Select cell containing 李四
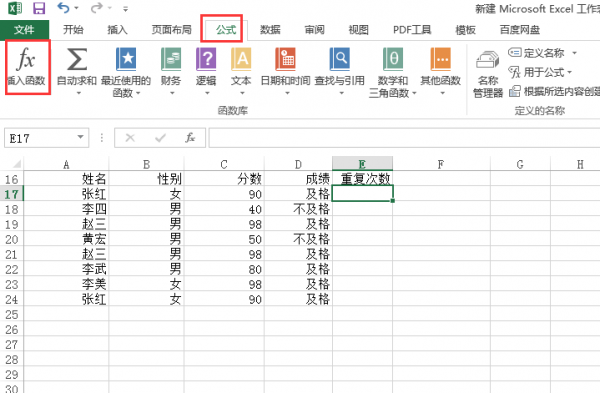Viewport: 600px width, 393px height. [x=66, y=209]
